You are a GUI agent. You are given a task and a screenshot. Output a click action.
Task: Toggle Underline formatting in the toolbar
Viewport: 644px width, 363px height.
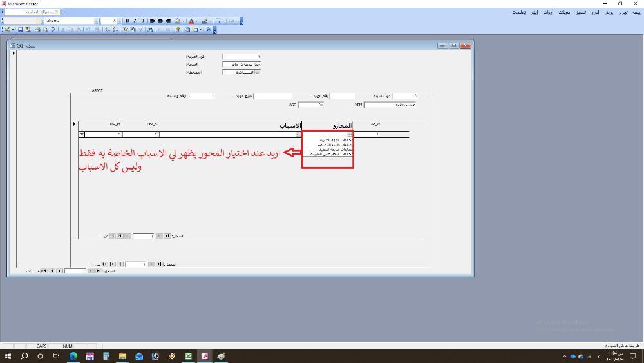pos(142,21)
